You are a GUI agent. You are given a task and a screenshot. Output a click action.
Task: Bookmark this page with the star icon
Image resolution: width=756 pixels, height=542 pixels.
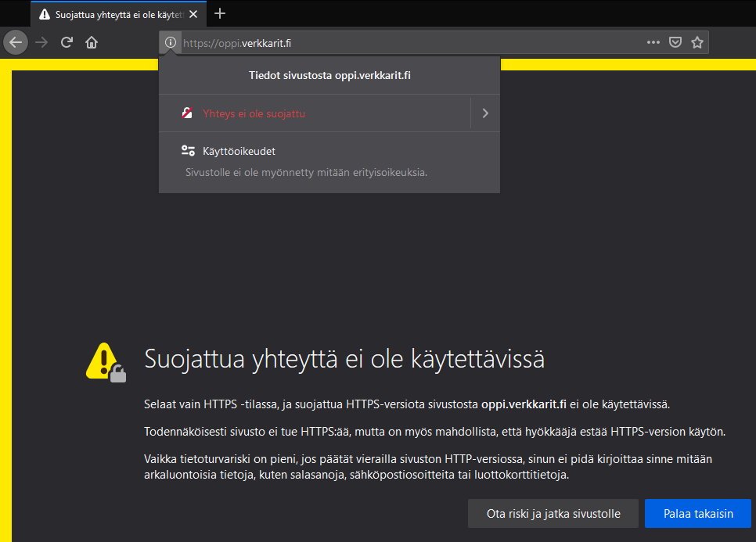pyautogui.click(x=697, y=42)
